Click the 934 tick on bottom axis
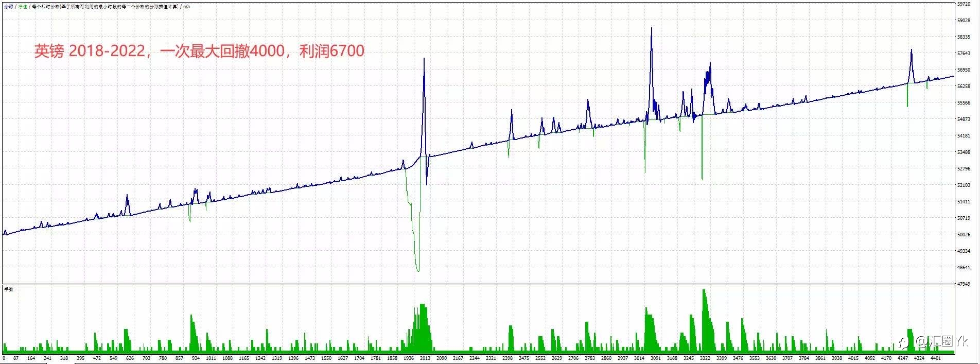The height and width of the screenshot is (364, 980). tap(196, 358)
